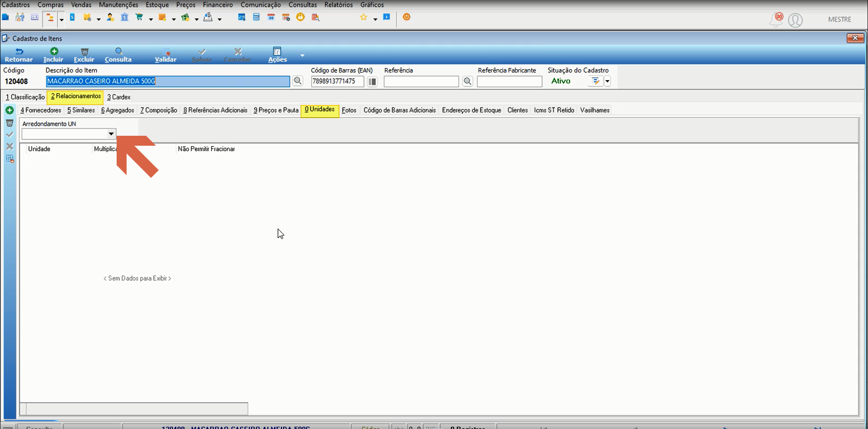Click X cancel icon in side strip

9,146
